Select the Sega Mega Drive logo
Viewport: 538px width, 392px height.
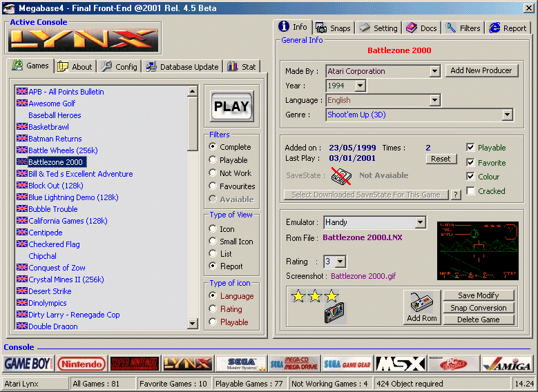tap(294, 364)
